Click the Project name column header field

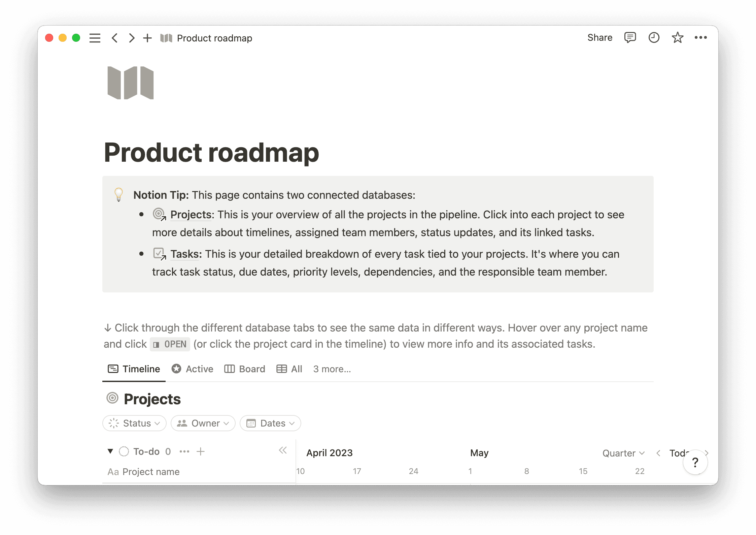[x=150, y=472]
